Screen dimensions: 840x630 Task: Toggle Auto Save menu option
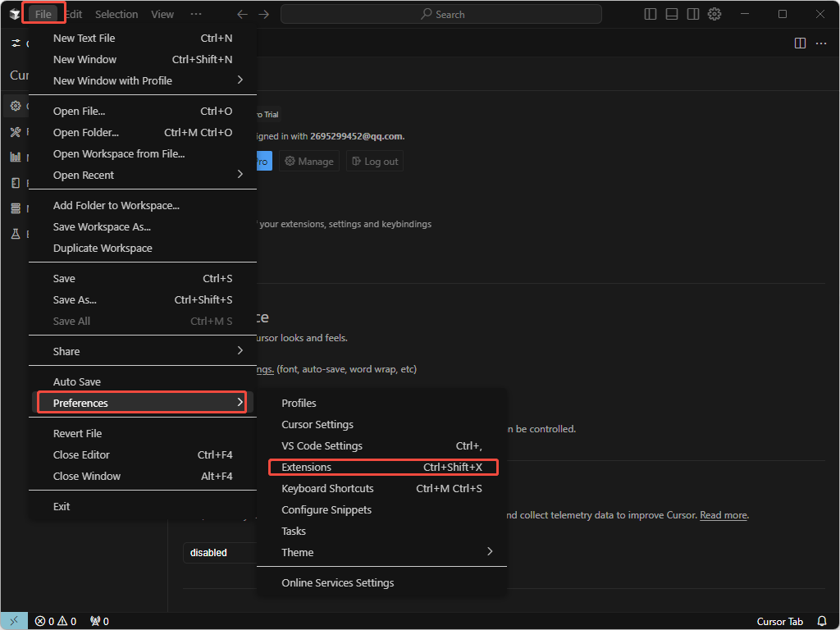pos(143,381)
